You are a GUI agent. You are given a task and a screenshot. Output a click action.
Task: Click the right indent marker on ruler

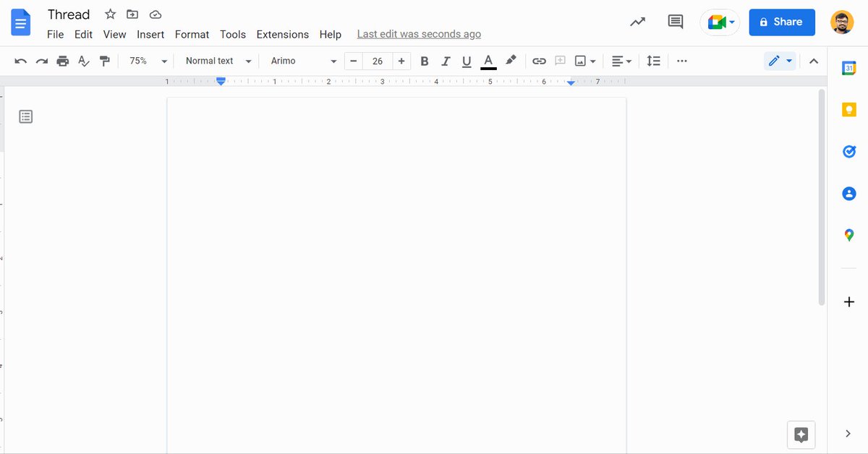pyautogui.click(x=571, y=83)
